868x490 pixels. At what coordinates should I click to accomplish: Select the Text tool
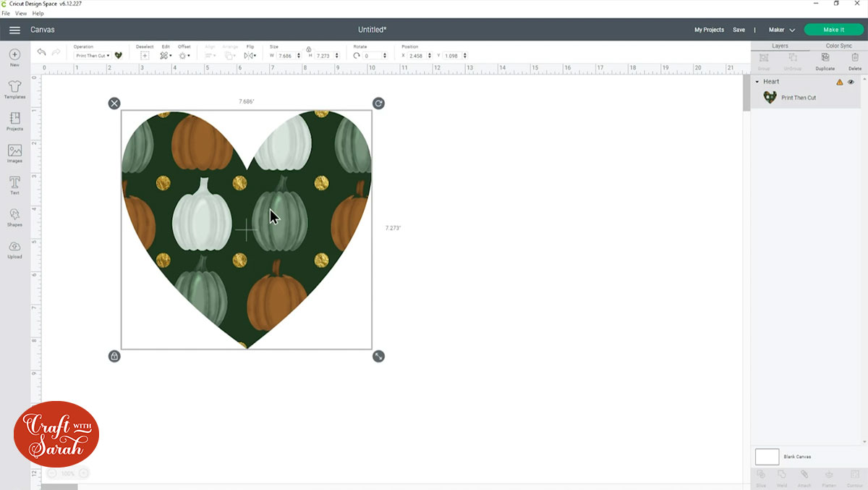(x=14, y=185)
